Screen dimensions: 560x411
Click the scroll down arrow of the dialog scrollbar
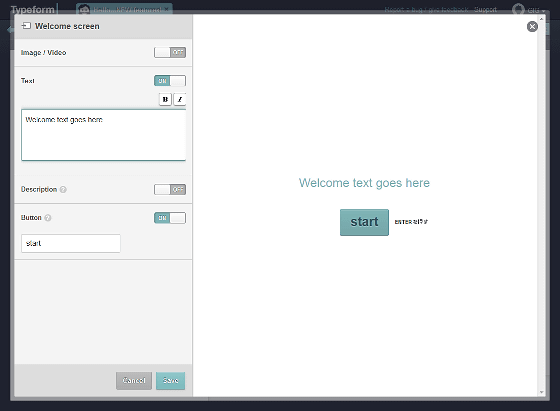pyautogui.click(x=541, y=392)
